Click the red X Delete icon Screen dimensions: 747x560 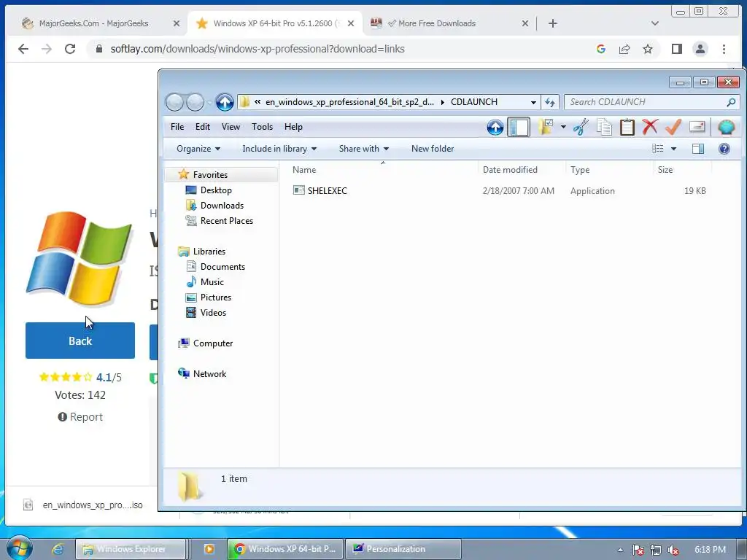click(650, 127)
